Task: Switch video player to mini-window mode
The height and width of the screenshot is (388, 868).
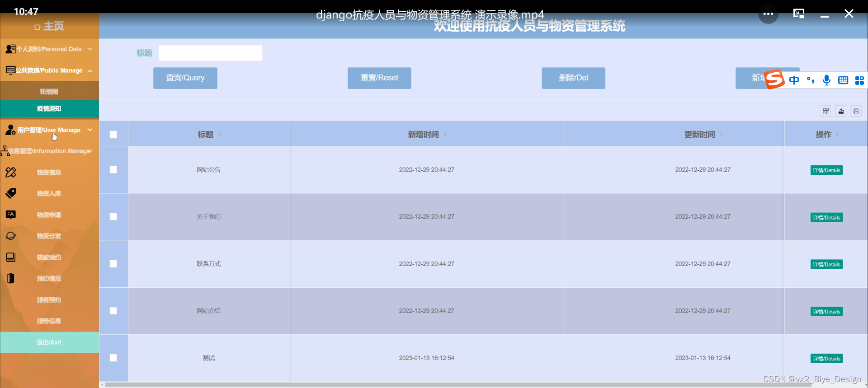Action: click(x=799, y=14)
